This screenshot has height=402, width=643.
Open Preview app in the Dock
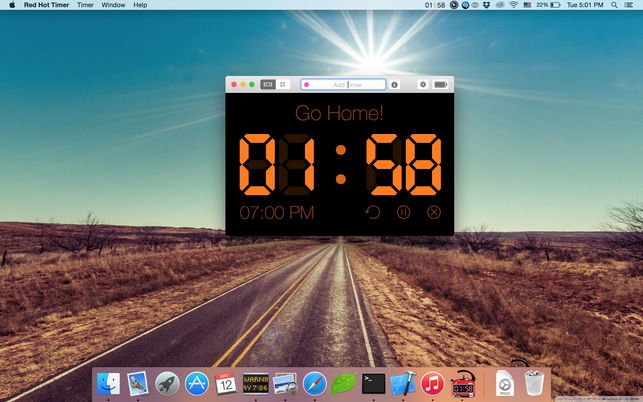click(285, 384)
